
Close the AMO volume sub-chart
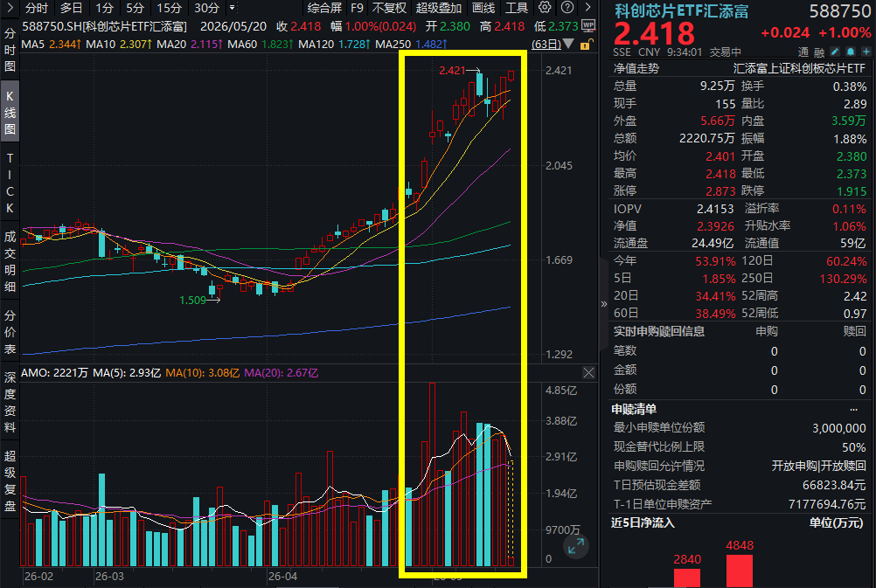click(x=588, y=373)
